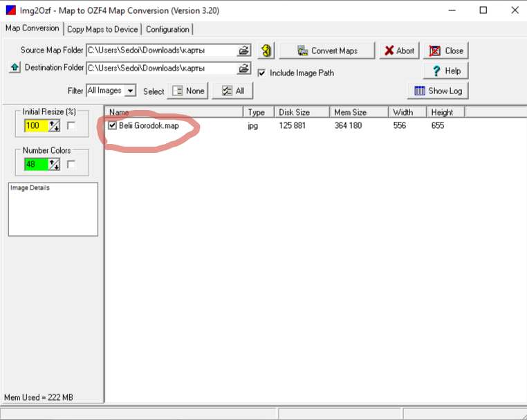Toggle the Include Image Path checkbox

262,73
